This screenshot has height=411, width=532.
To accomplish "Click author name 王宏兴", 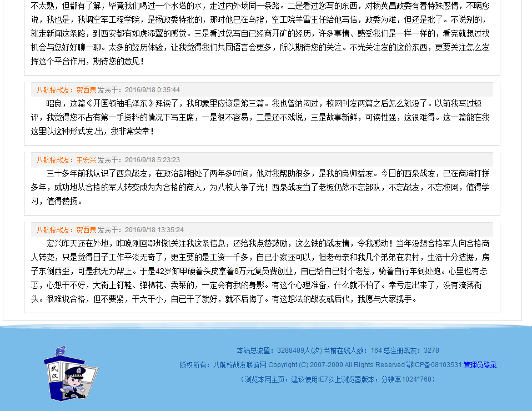I will 86,160.
